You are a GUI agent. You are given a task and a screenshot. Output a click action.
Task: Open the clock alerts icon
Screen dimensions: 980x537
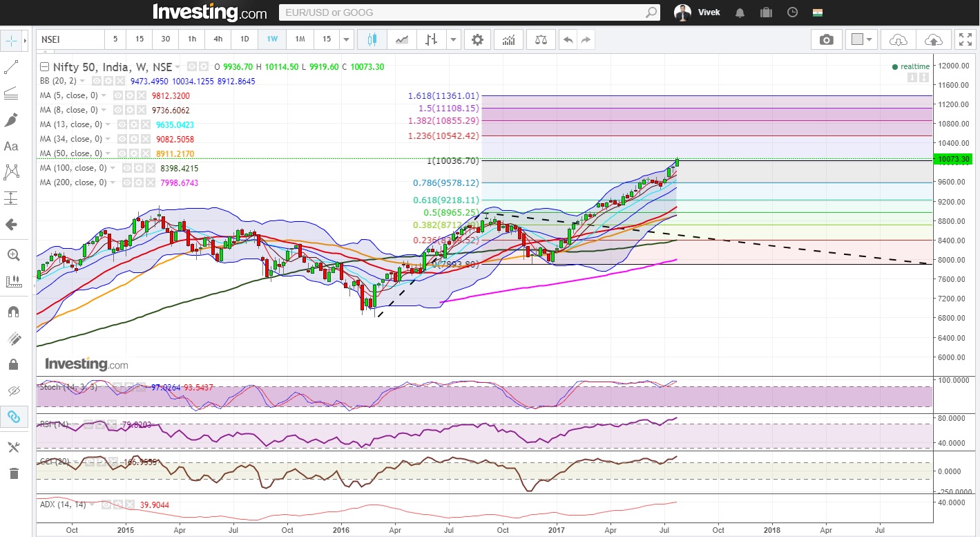click(x=792, y=12)
